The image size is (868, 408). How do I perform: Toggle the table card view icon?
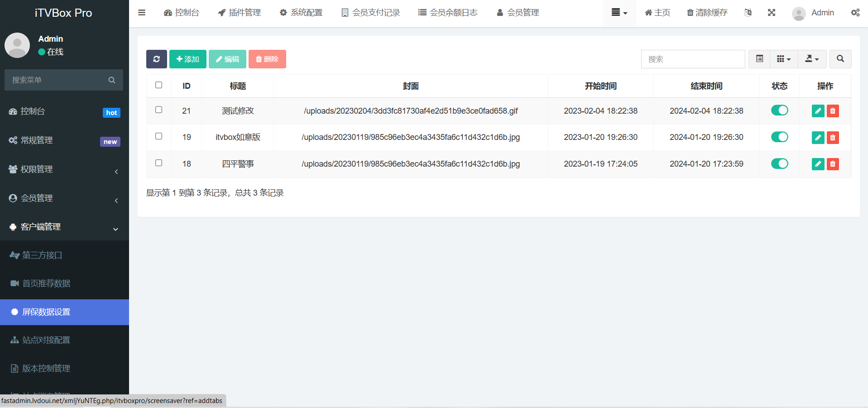click(759, 59)
